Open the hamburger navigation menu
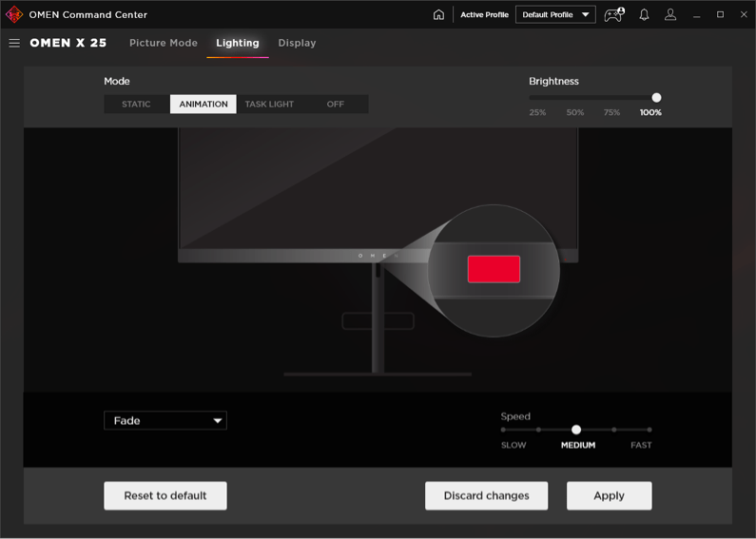Viewport: 756px width, 539px height. [x=14, y=43]
